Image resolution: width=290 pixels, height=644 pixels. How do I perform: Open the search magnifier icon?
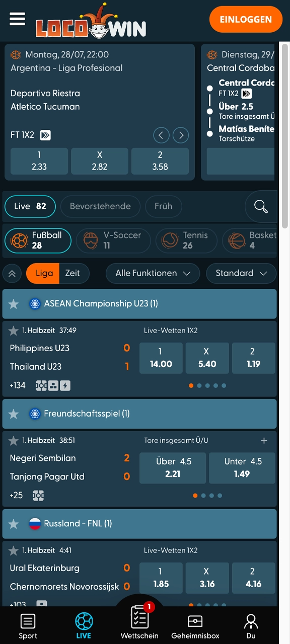(x=261, y=206)
